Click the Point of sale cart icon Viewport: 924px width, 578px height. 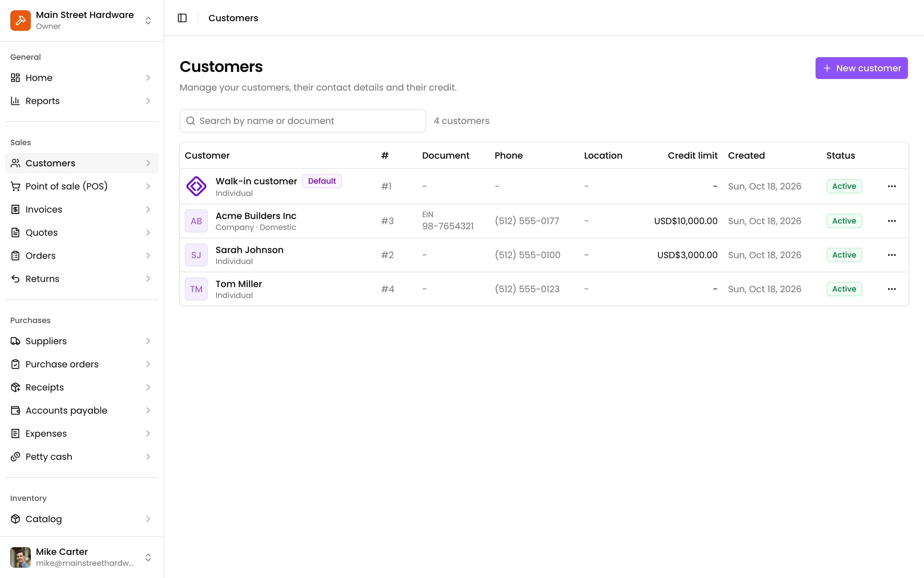[x=15, y=186]
